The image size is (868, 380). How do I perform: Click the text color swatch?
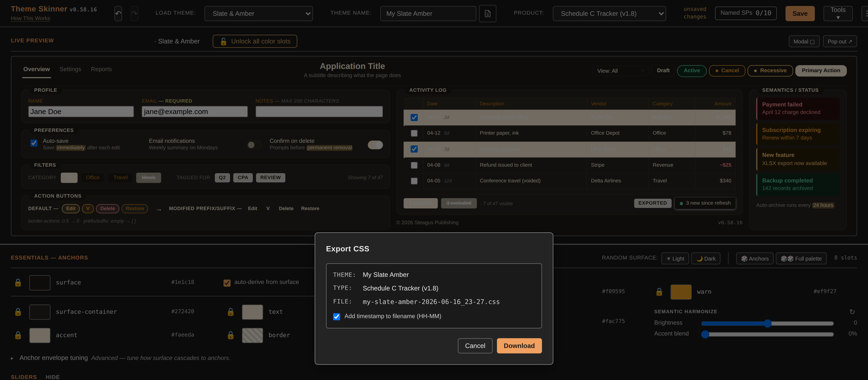click(252, 312)
